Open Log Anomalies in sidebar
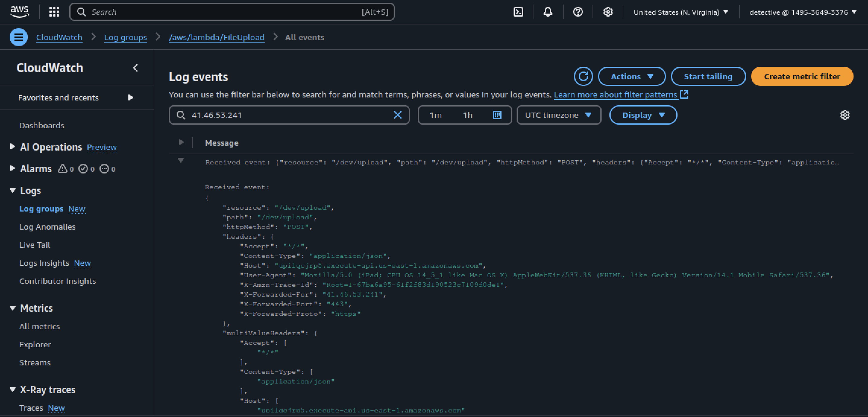The image size is (868, 417). (48, 227)
